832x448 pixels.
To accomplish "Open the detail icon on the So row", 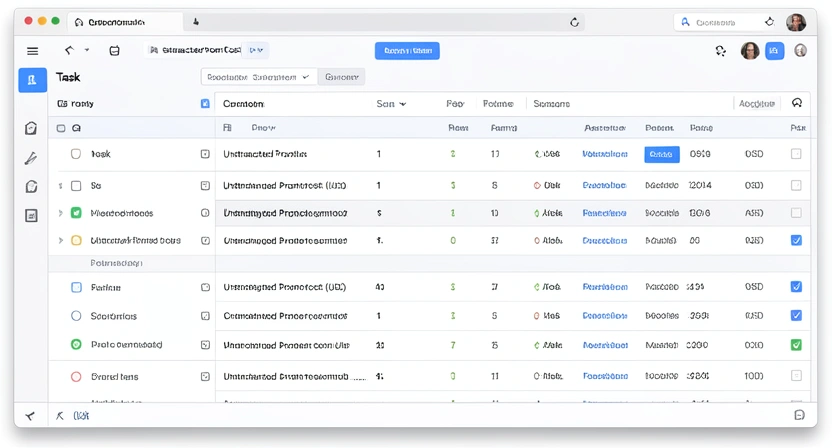I will point(205,186).
